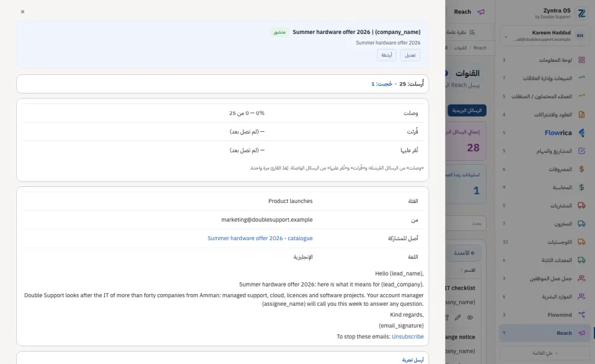Screen dimensions: 595x364
Task: Click the total emails card showing 28
Action: click(x=465, y=141)
